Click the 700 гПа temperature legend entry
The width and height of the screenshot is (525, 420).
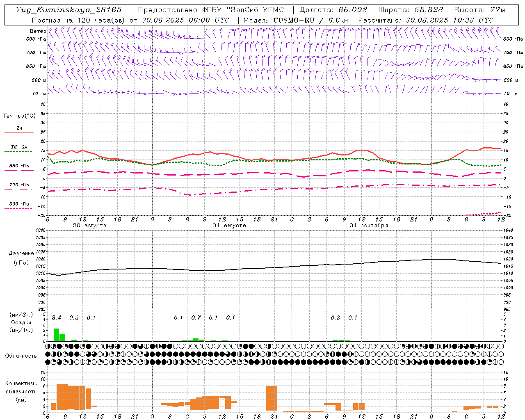(19, 185)
